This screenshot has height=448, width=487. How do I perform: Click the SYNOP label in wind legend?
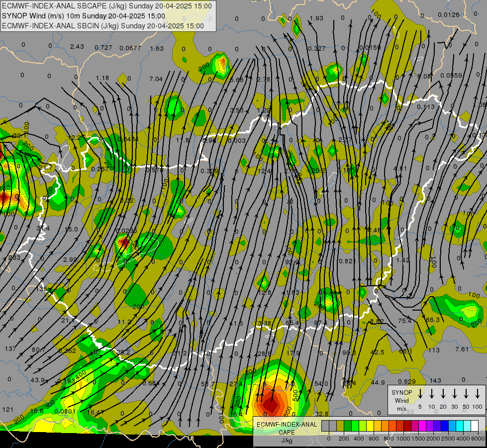tap(401, 392)
